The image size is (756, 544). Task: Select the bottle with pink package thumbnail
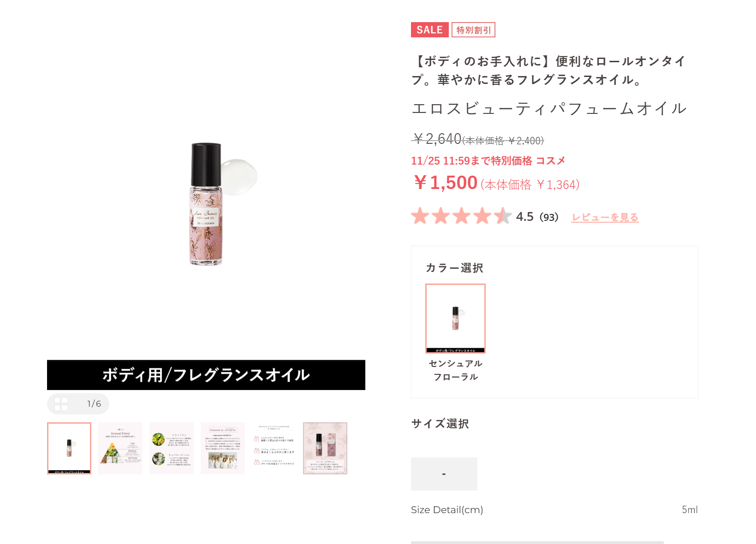pos(325,448)
